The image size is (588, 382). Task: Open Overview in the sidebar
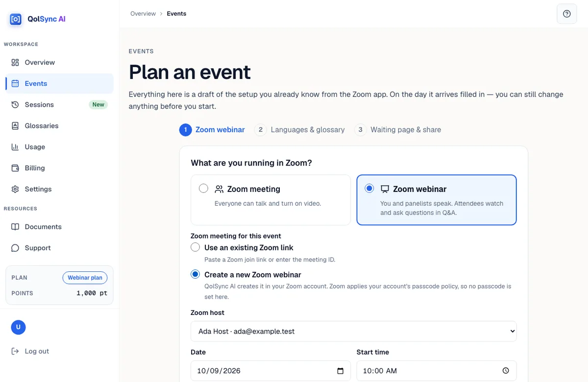pos(59,62)
